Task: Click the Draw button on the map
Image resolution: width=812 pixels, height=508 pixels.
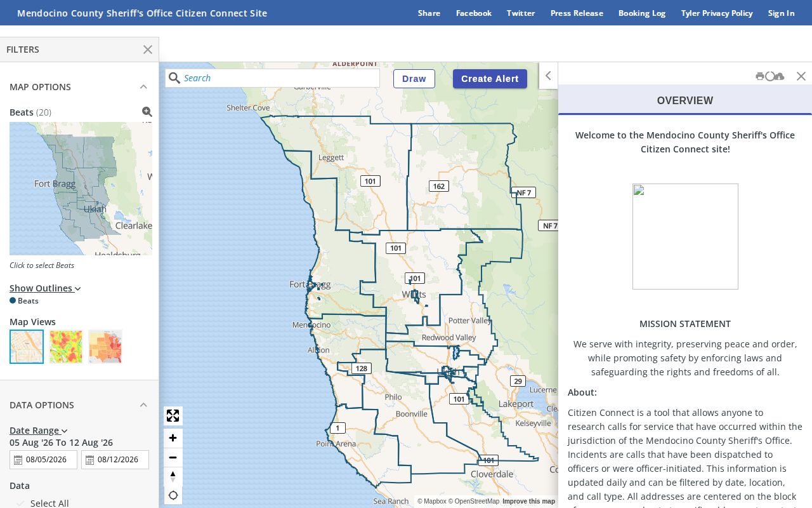Action: tap(414, 79)
